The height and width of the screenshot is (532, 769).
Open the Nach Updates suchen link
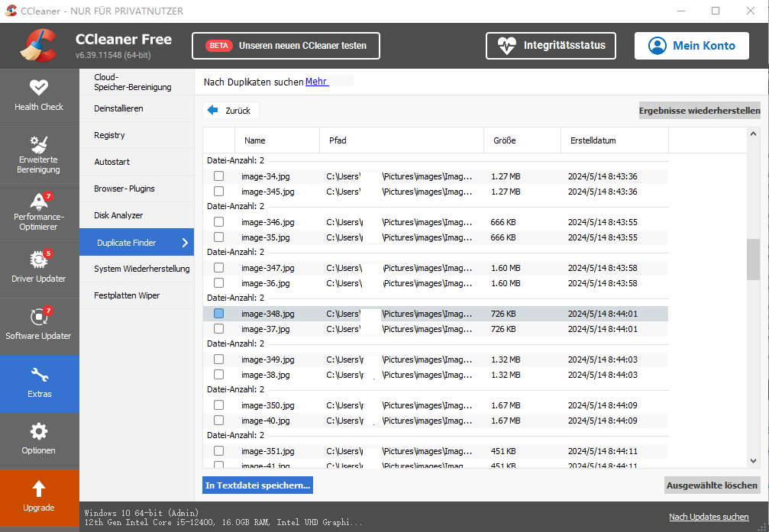tap(708, 517)
